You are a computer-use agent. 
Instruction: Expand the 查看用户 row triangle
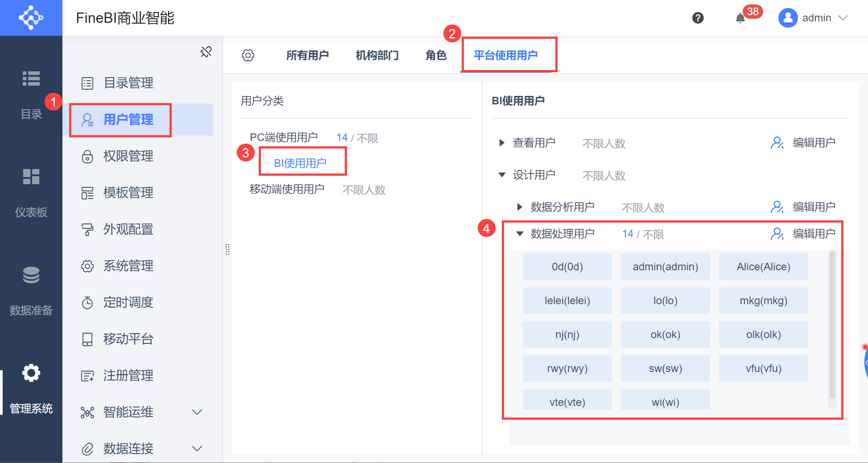(502, 143)
